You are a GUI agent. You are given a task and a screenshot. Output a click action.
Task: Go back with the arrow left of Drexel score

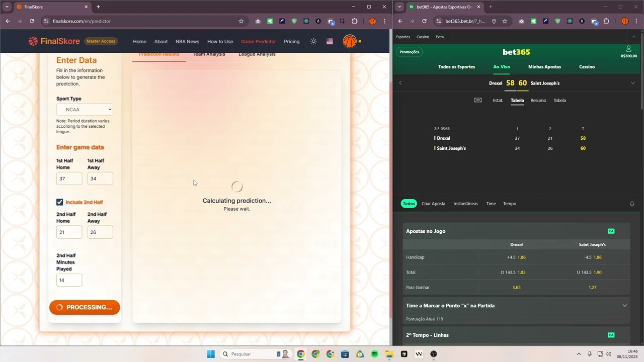(400, 83)
